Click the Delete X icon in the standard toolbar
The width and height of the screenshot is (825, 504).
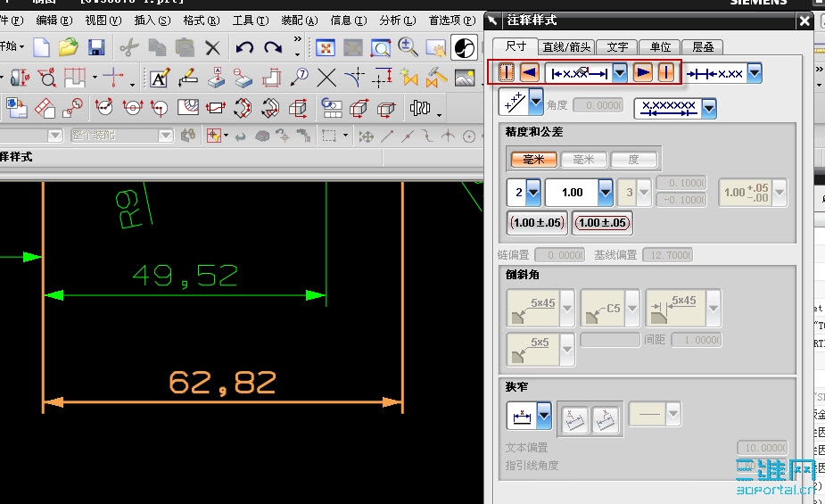(212, 48)
